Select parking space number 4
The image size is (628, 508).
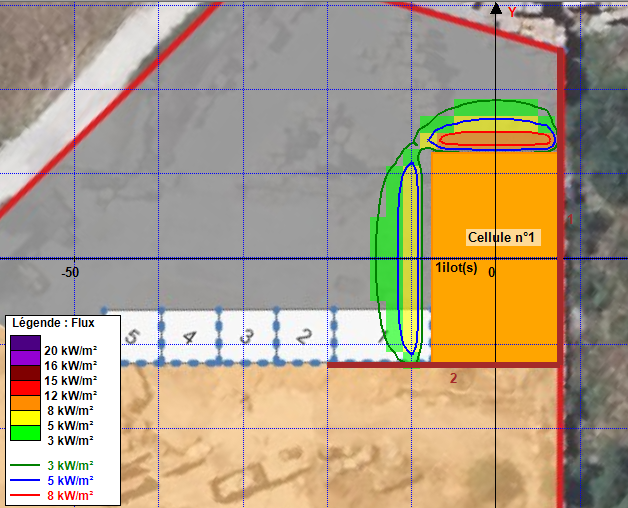(x=189, y=335)
